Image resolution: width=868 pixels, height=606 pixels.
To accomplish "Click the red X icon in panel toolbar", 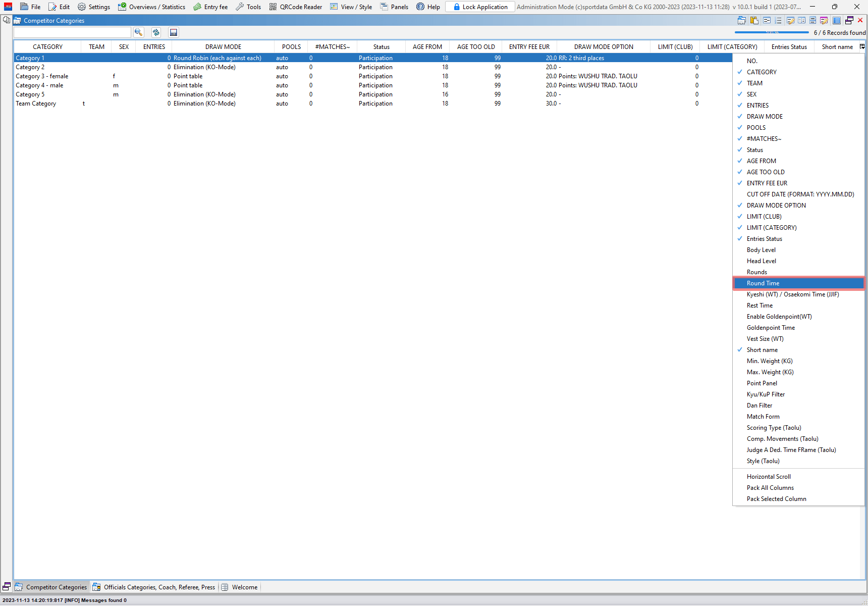I will 860,21.
